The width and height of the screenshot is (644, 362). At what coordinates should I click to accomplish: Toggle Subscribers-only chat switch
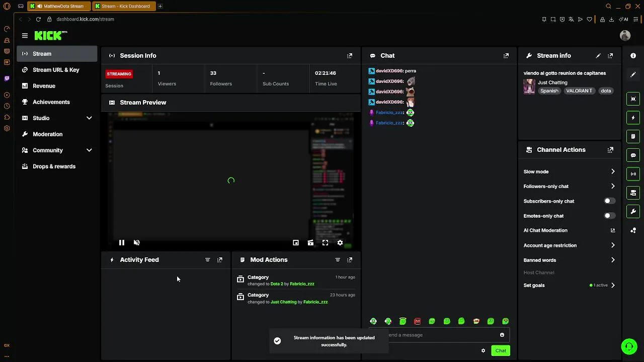(x=609, y=201)
